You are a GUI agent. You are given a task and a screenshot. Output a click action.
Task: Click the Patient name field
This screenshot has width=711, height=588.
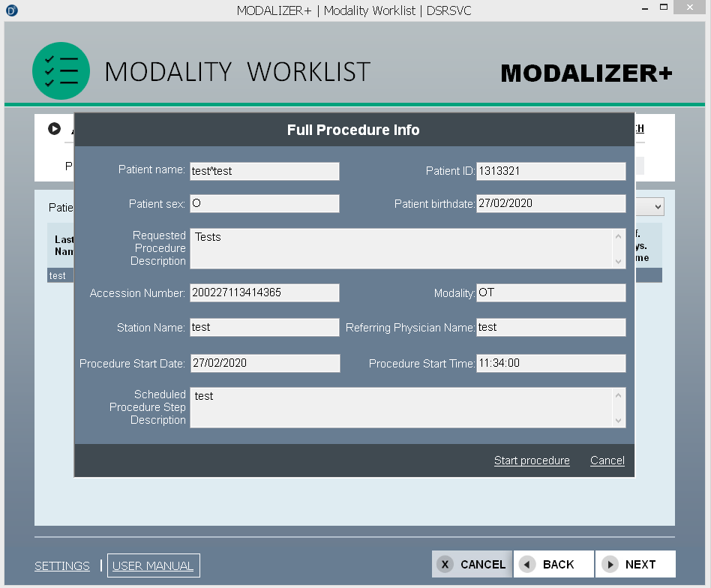[264, 171]
